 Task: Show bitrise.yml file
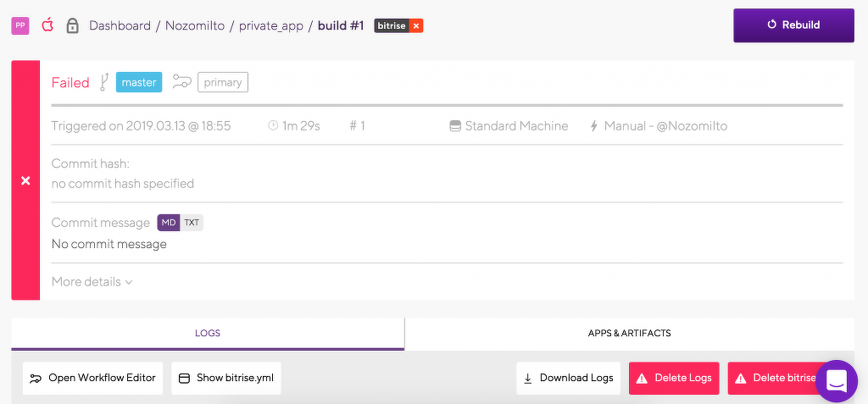225,378
